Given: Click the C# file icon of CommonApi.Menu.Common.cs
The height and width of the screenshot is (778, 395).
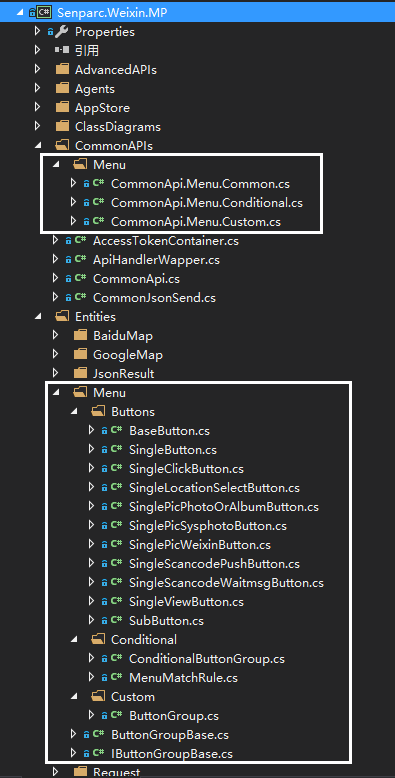Looking at the screenshot, I should [x=98, y=184].
